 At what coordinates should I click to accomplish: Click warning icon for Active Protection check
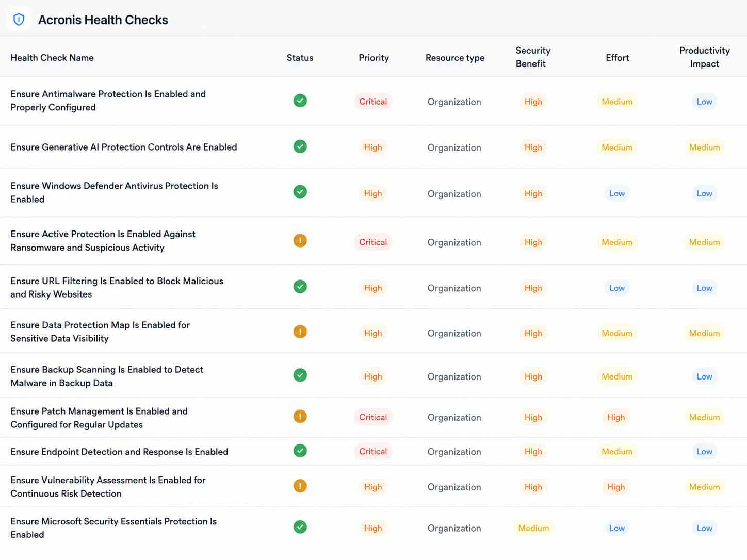300,241
